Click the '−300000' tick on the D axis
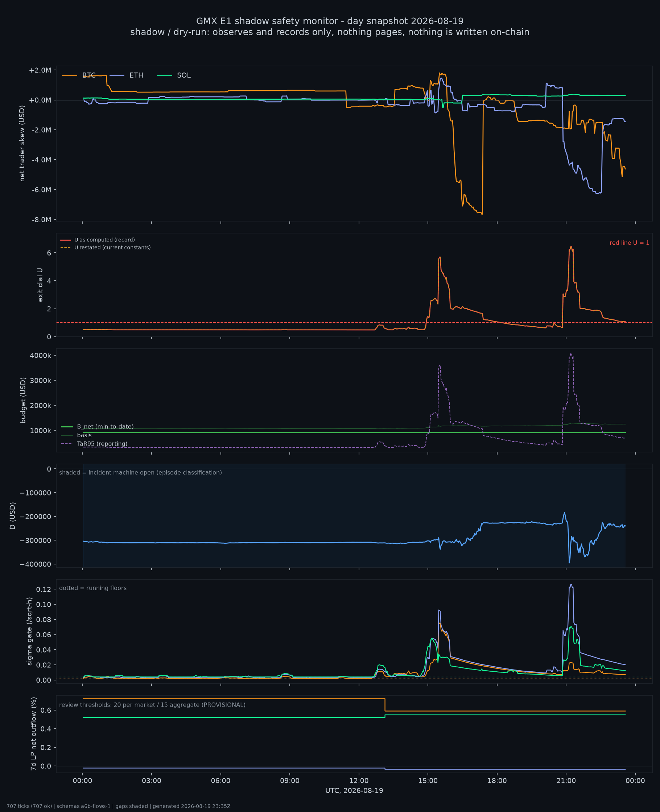660x812 pixels. coord(36,541)
